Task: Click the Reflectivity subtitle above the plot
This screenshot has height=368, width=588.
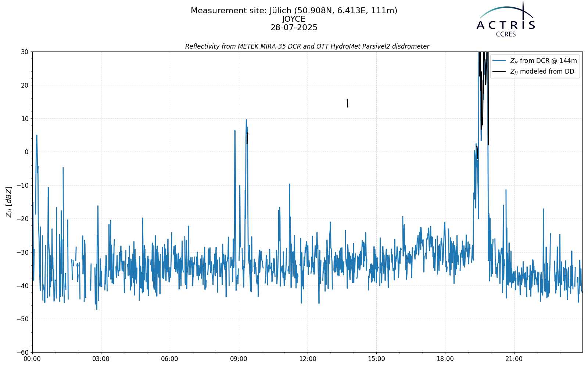Action: tap(307, 46)
